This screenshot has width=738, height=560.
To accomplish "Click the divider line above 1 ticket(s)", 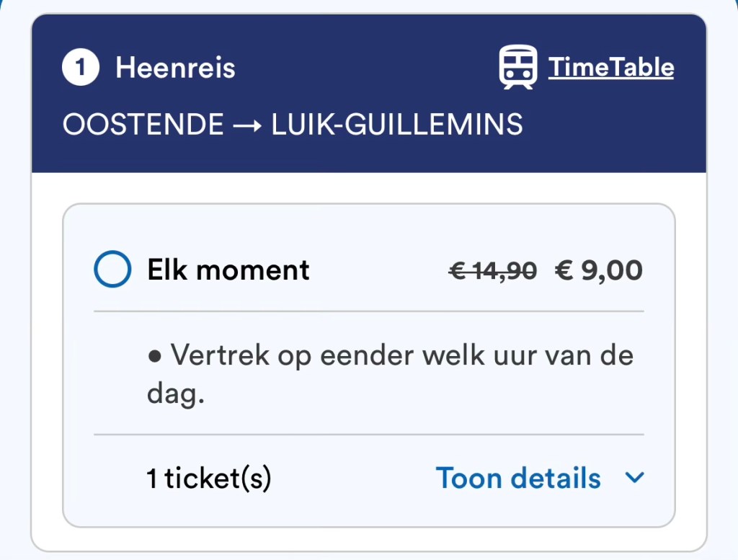I will click(x=368, y=435).
